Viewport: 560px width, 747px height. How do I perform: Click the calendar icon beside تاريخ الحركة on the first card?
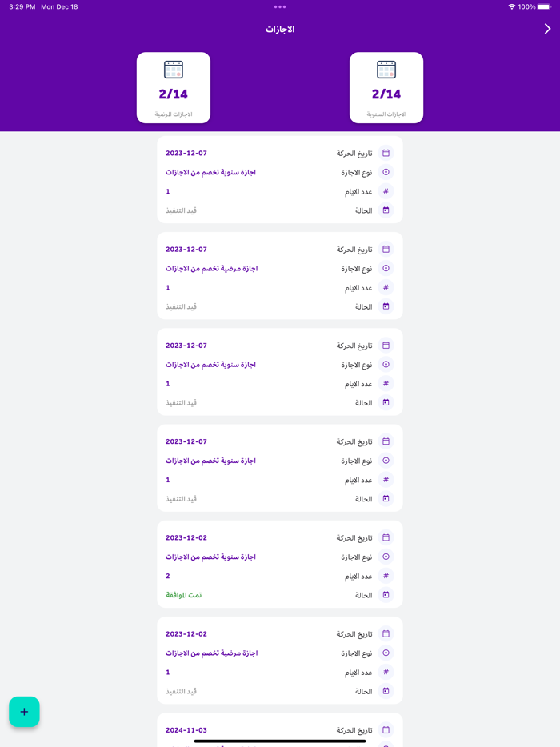386,152
